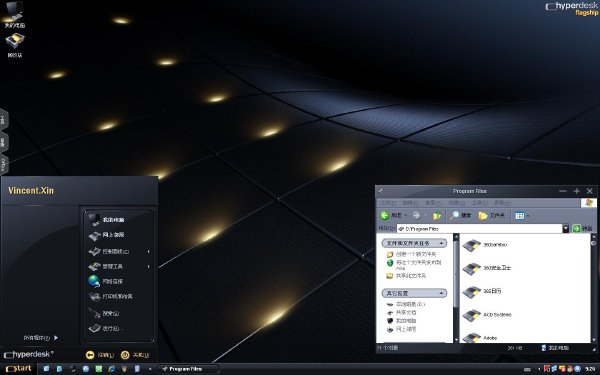Click the green Go arrow button
600x375 pixels.
[576, 229]
